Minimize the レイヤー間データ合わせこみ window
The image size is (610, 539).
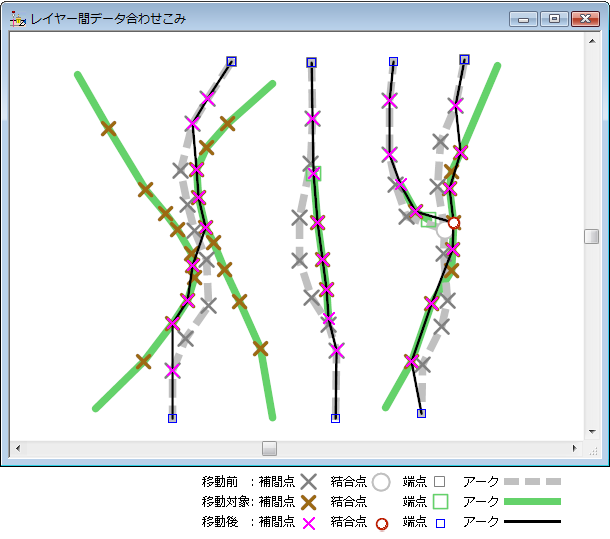[x=523, y=19]
